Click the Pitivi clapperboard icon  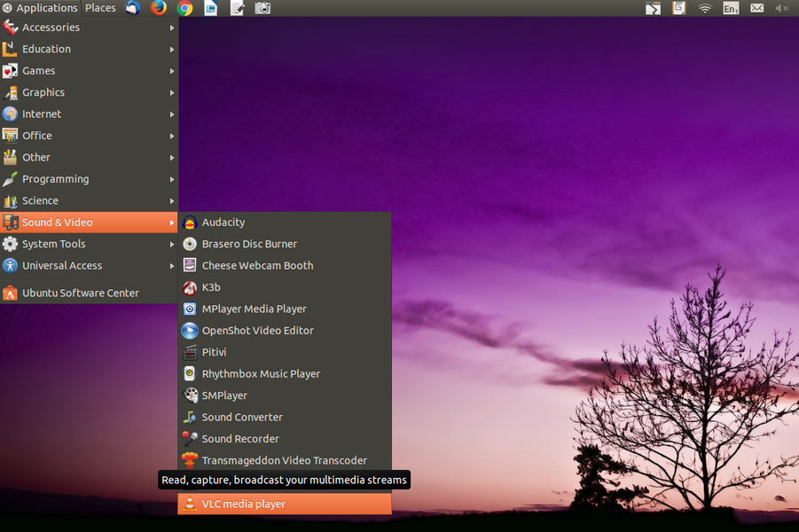pyautogui.click(x=190, y=352)
